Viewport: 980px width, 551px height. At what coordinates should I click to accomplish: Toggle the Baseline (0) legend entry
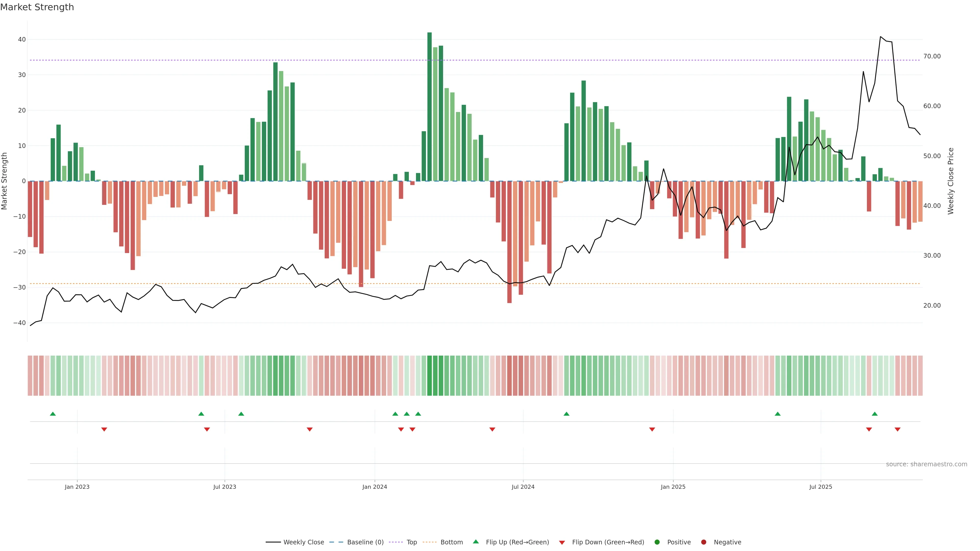(x=365, y=542)
